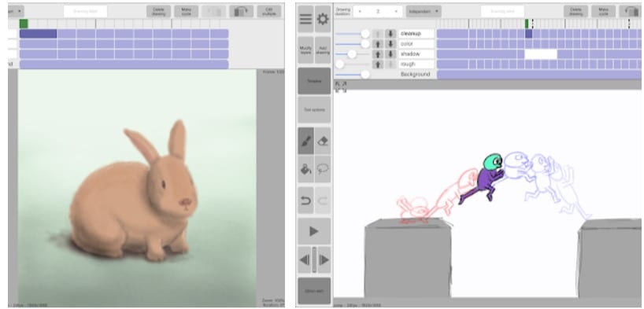The image size is (644, 309).
Task: Select the lasso selection tool
Action: (x=323, y=169)
